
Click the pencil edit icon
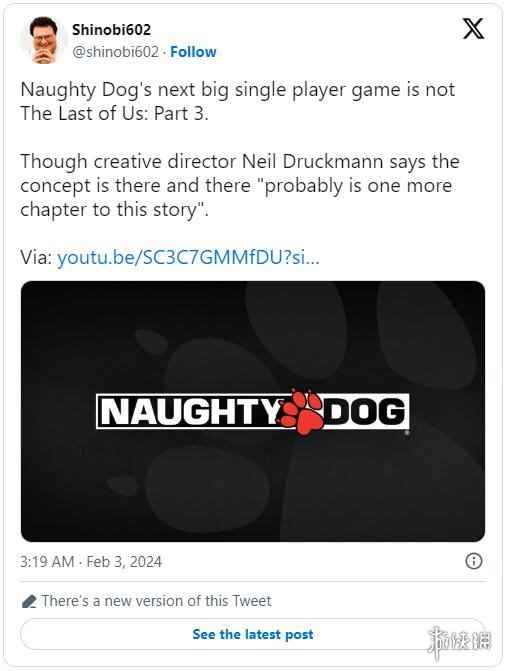[29, 602]
